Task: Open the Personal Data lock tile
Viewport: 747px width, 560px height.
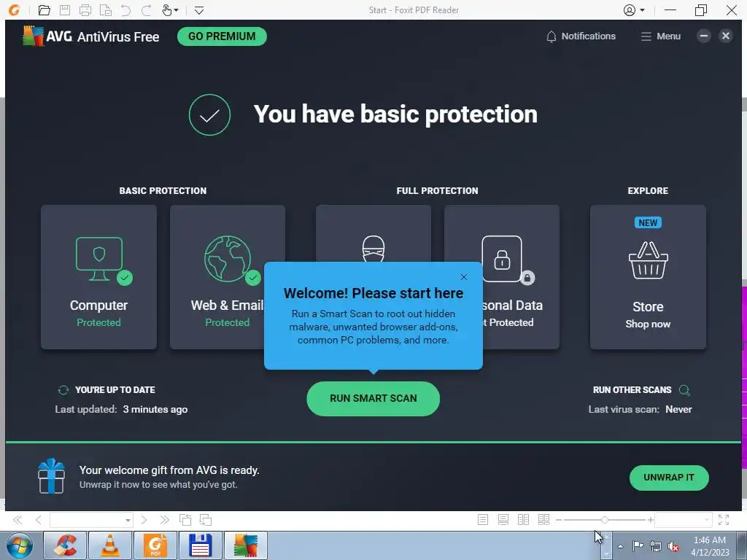Action: tap(502, 277)
